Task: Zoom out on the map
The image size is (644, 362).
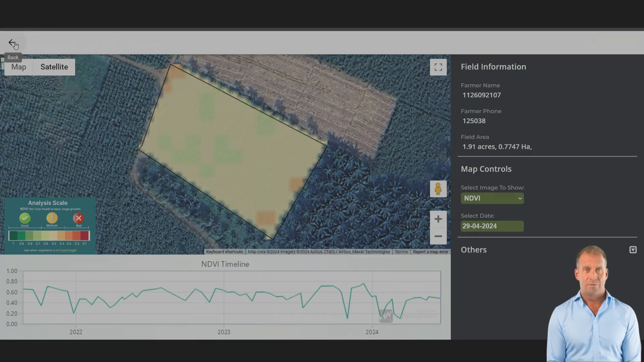Action: click(x=438, y=236)
